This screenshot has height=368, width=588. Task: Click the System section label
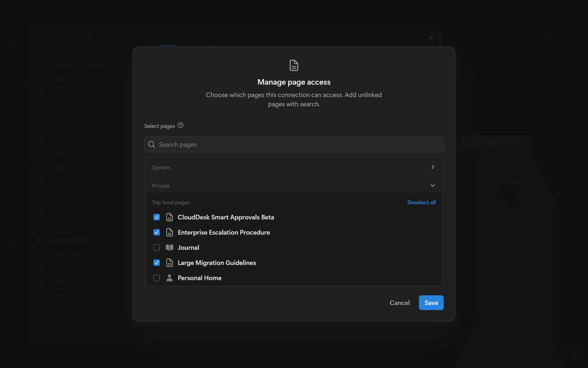click(x=161, y=167)
